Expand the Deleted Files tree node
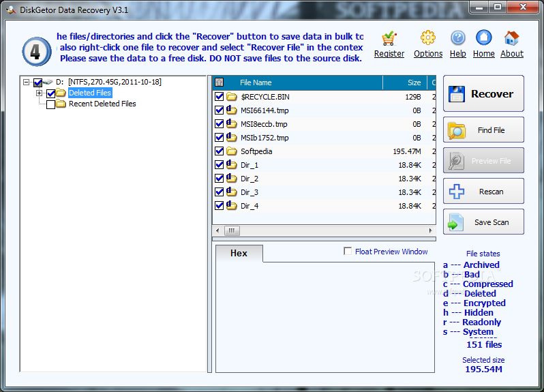This screenshot has height=392, width=544. coord(39,93)
